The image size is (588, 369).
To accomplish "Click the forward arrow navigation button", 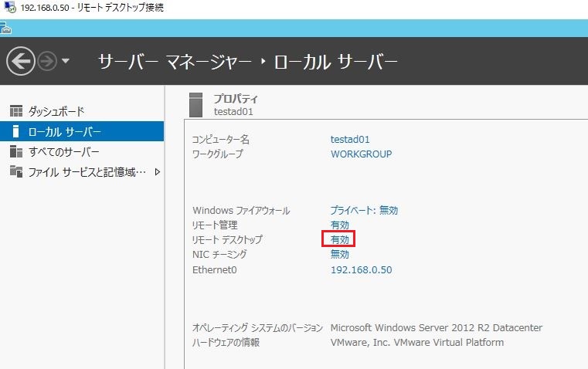I will coord(47,61).
